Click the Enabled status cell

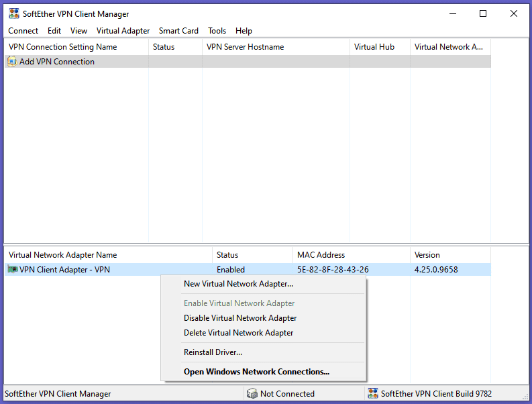[231, 270]
